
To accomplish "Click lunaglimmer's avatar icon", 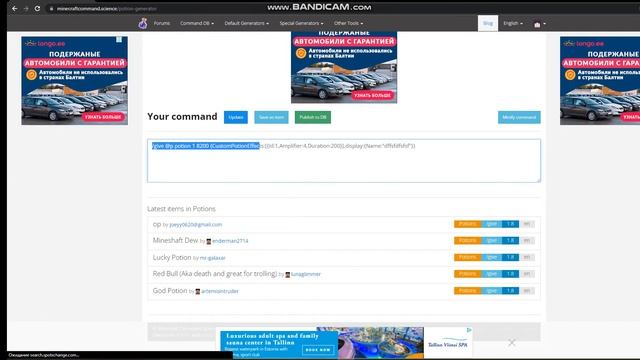I will coord(288,275).
